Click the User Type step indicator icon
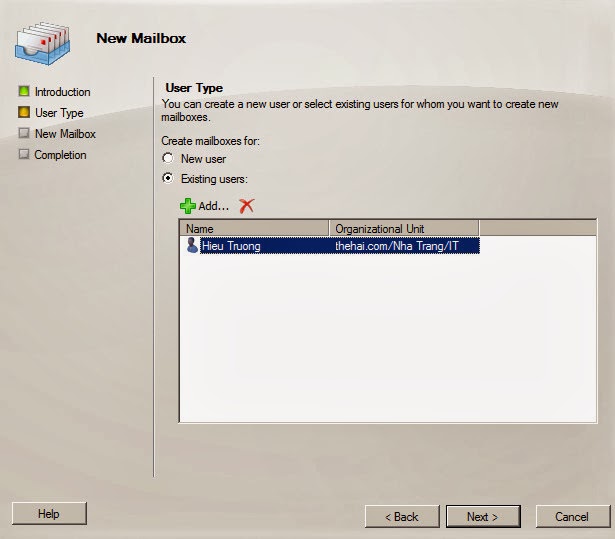The width and height of the screenshot is (615, 539). [24, 113]
